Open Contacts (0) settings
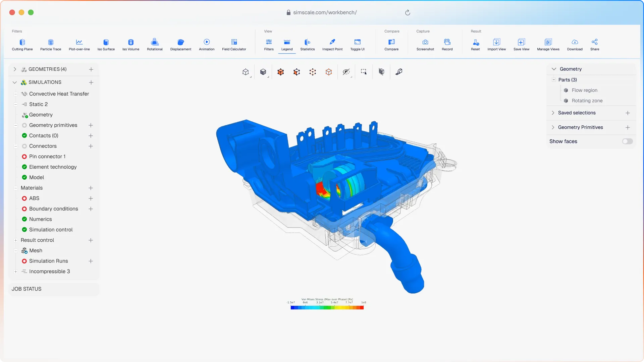 (x=44, y=136)
